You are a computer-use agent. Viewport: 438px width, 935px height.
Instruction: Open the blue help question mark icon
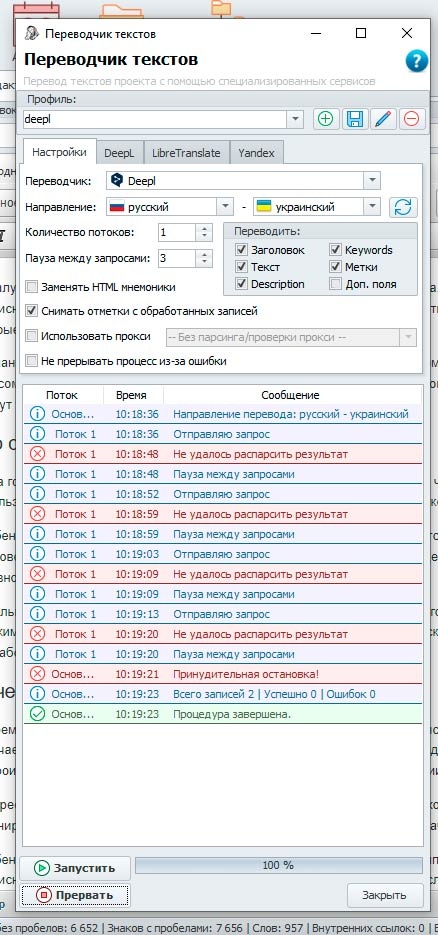click(x=417, y=61)
